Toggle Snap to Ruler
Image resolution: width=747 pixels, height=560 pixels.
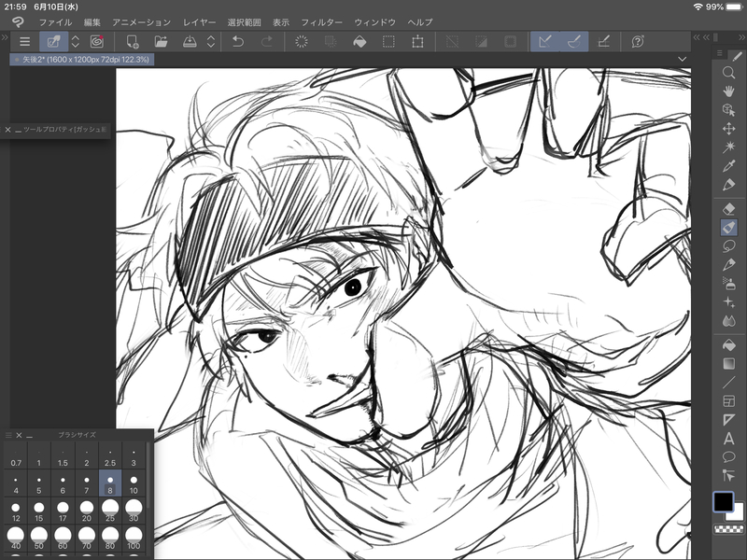pyautogui.click(x=545, y=42)
